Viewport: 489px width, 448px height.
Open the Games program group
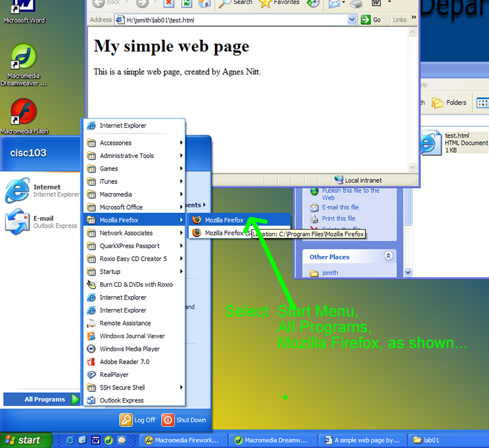coord(135,168)
